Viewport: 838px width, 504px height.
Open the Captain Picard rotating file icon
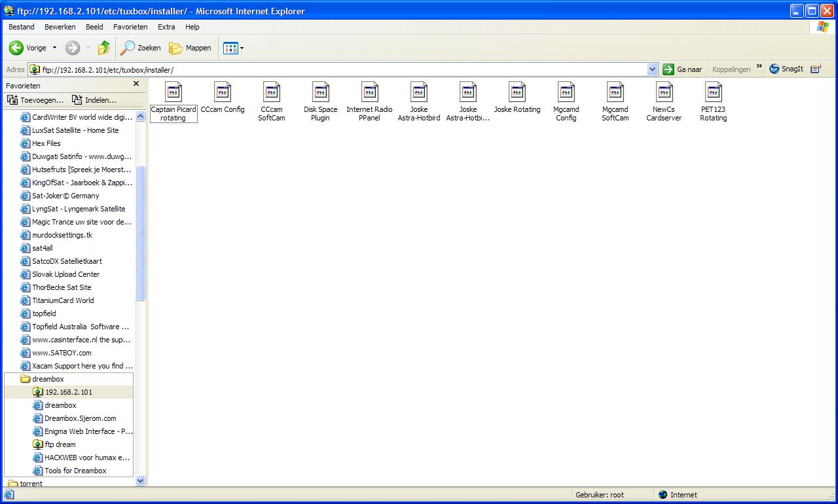point(173,92)
